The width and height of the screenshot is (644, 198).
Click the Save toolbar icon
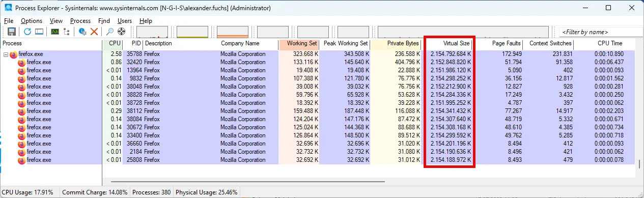[12, 32]
